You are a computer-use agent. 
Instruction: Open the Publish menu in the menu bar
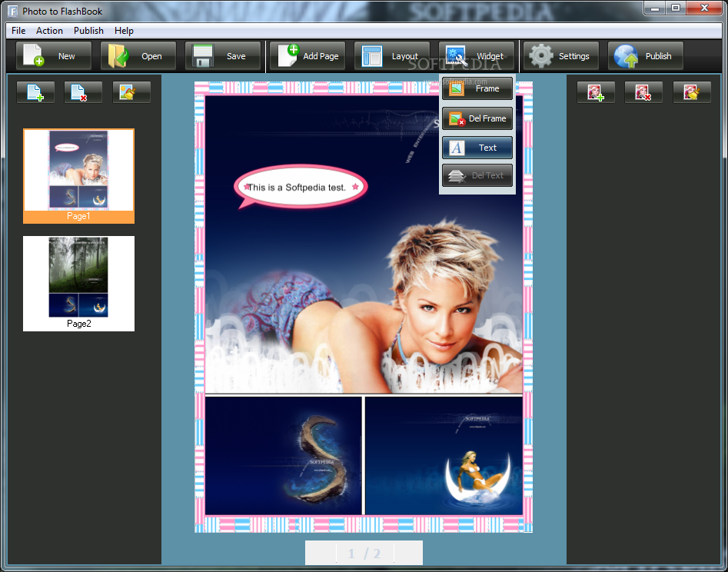coord(88,31)
